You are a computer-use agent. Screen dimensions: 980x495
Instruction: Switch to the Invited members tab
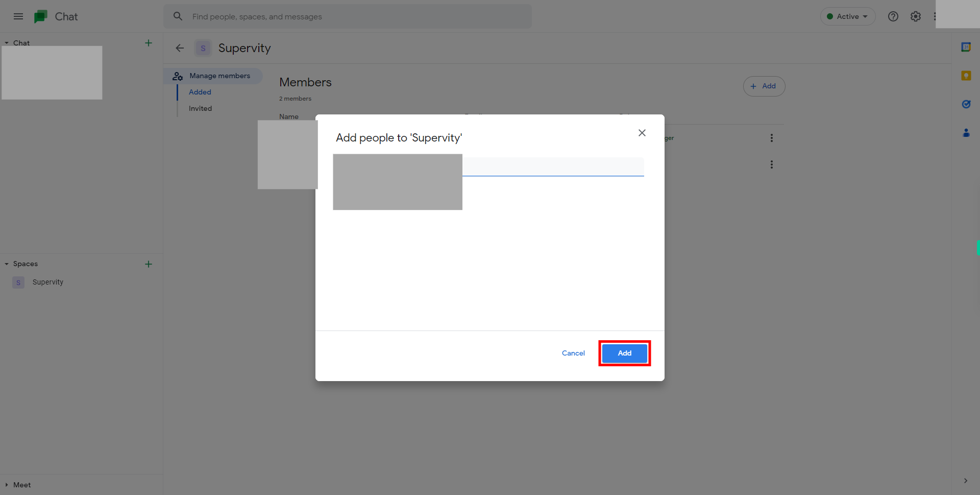200,108
